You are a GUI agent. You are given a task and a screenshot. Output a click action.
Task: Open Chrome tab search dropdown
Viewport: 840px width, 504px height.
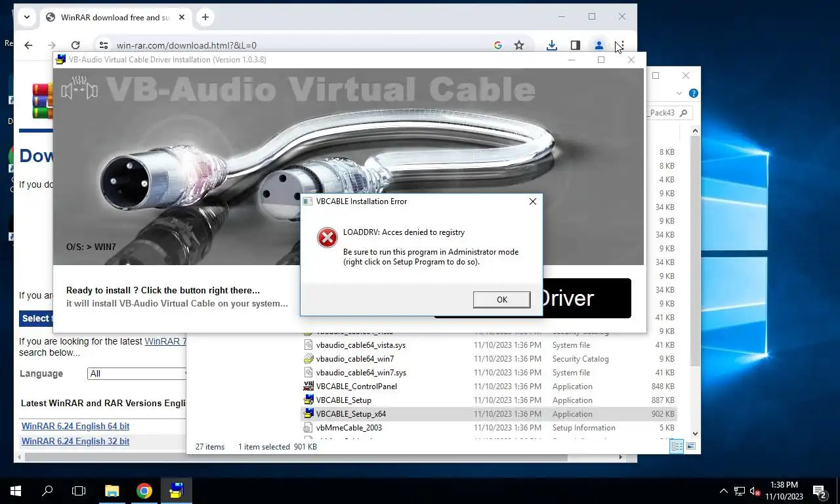[x=26, y=17]
